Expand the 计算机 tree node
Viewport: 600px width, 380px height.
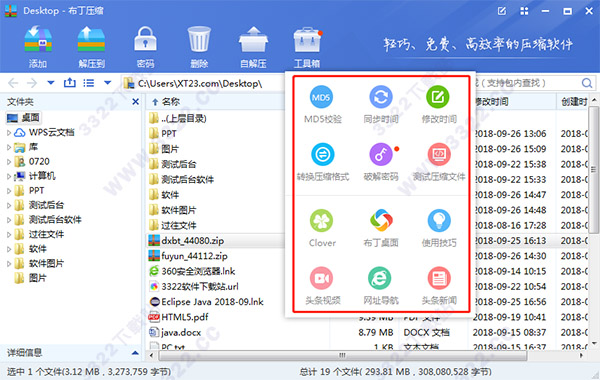point(9,176)
